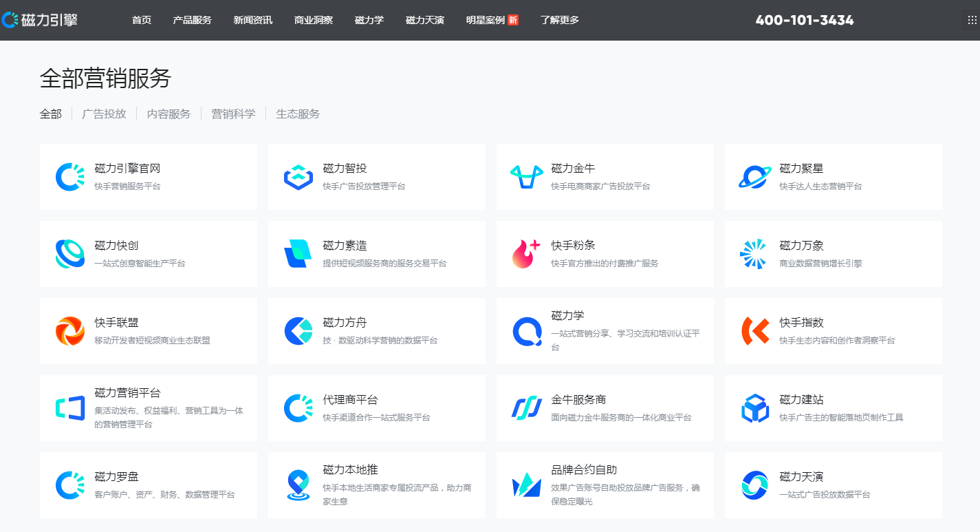Image resolution: width=980 pixels, height=532 pixels.
Task: Open the 产品服务 menu
Action: point(192,20)
